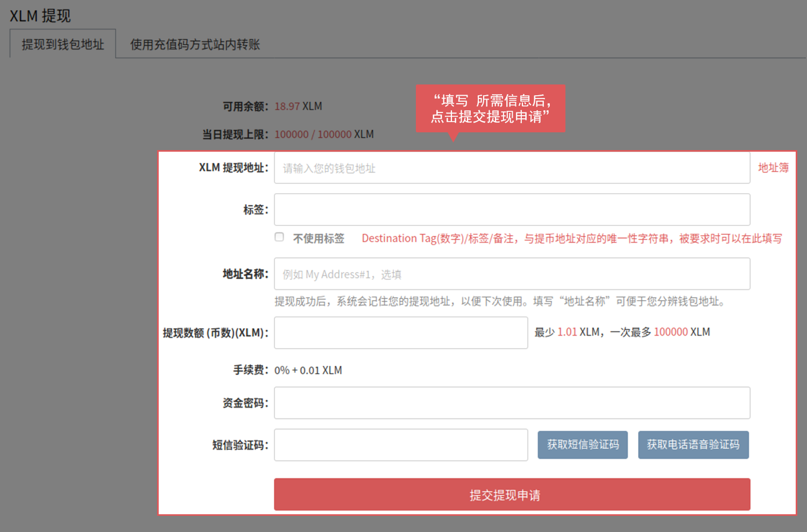This screenshot has width=807, height=532.
Task: Click the 地址名称 address name field
Action: tap(512, 274)
